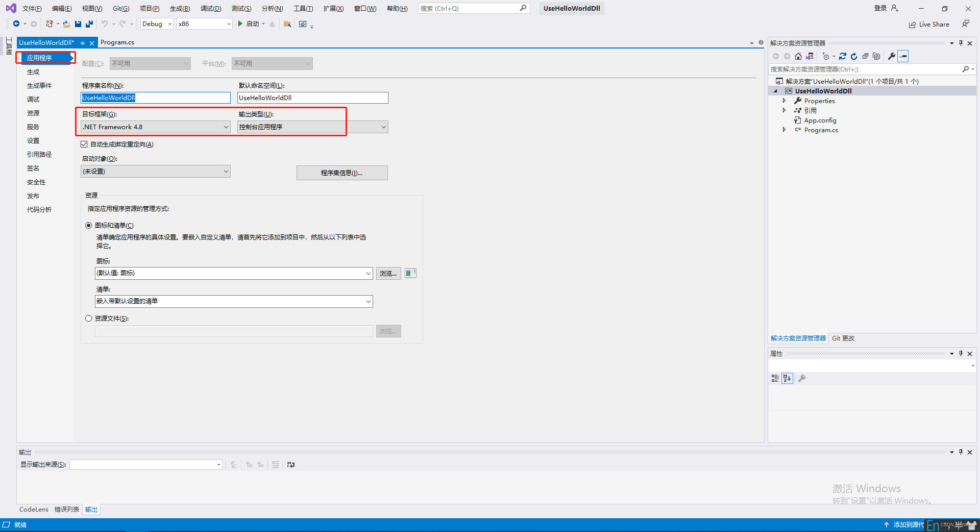Screen dimensions: 980x532
Task: Open the 生成(B) menu
Action: (x=180, y=9)
